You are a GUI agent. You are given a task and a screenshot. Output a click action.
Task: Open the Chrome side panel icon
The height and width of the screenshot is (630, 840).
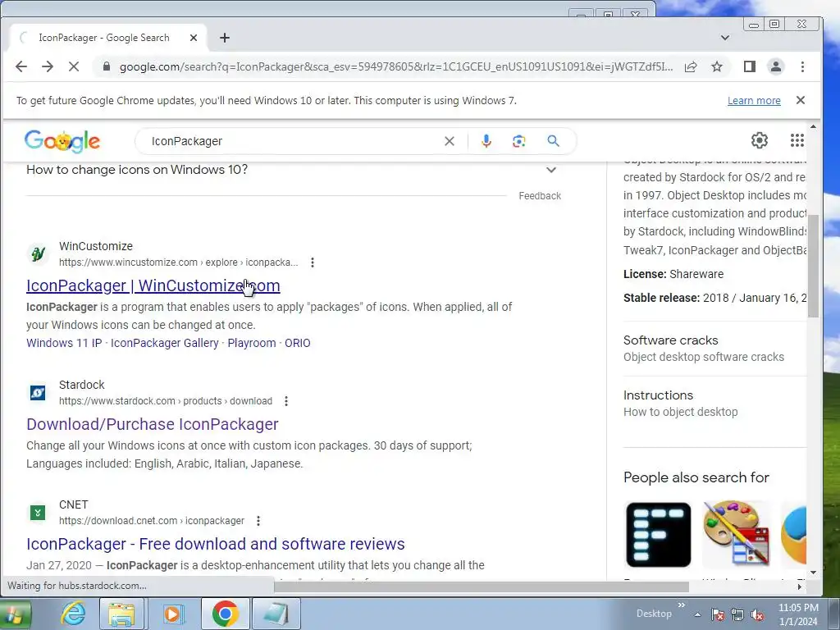(750, 66)
